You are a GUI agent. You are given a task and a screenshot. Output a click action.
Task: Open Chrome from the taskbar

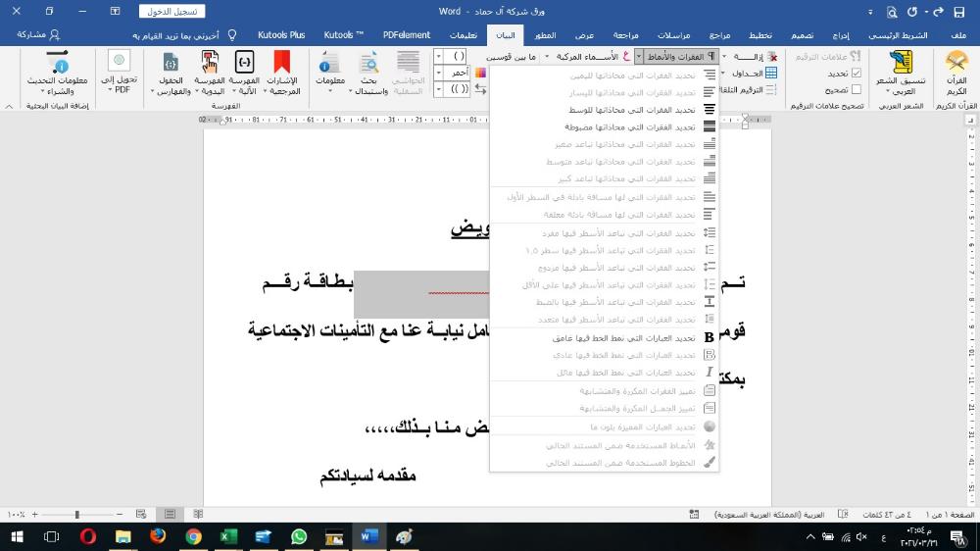(193, 536)
